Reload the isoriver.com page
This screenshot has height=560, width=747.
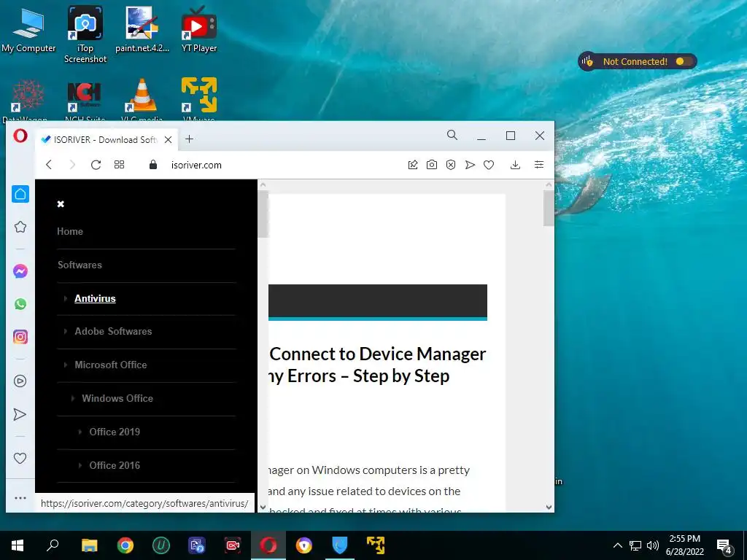[x=96, y=165]
